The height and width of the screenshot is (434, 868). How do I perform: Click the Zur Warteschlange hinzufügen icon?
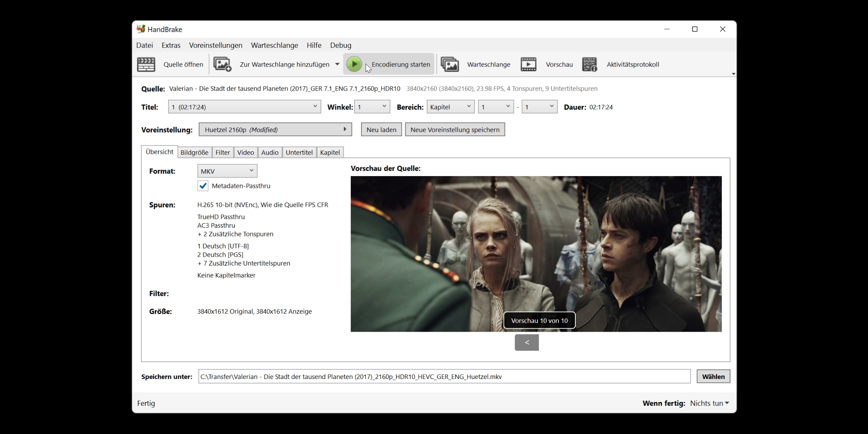click(222, 64)
